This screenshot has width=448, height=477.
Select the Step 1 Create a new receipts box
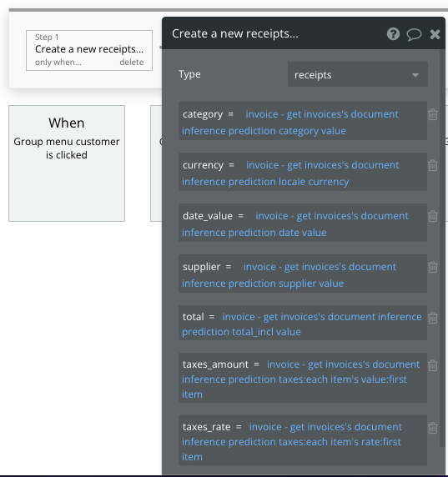[x=89, y=50]
